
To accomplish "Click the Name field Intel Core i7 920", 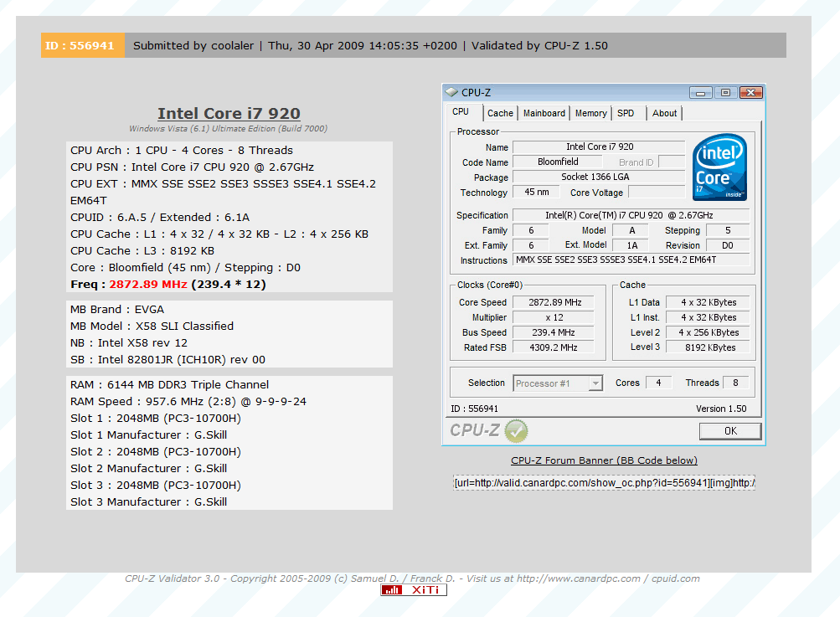I will [x=599, y=147].
